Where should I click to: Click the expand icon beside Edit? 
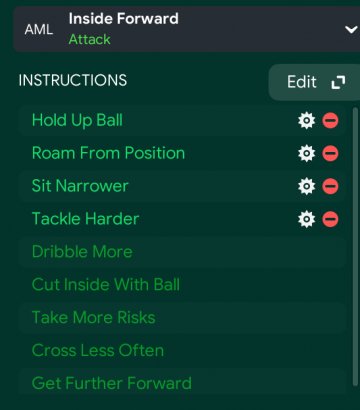[x=338, y=82]
